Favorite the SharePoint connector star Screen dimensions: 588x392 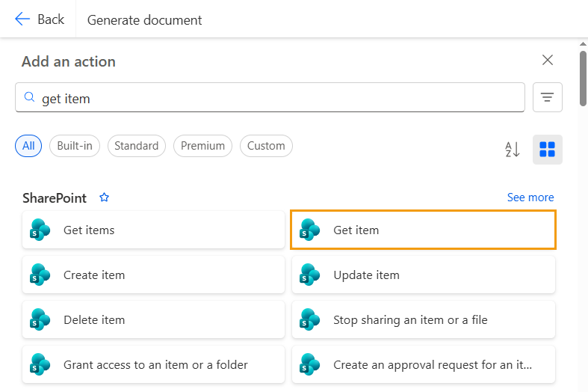pyautogui.click(x=105, y=197)
